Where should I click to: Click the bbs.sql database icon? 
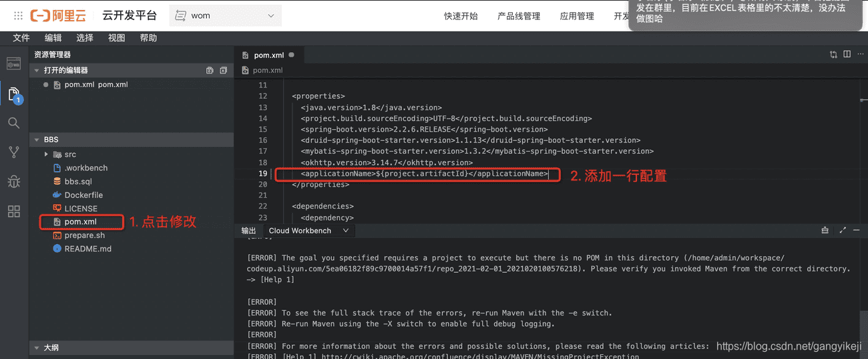57,182
